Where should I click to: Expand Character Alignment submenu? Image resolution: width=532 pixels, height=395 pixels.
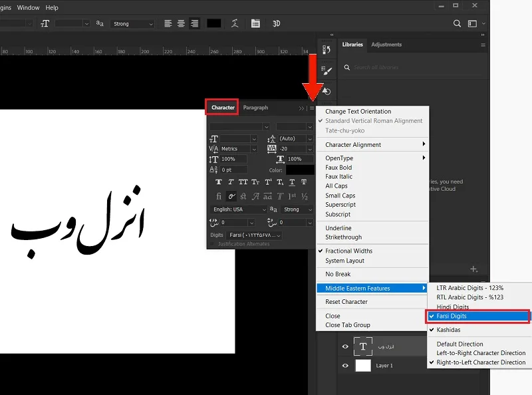tap(372, 144)
